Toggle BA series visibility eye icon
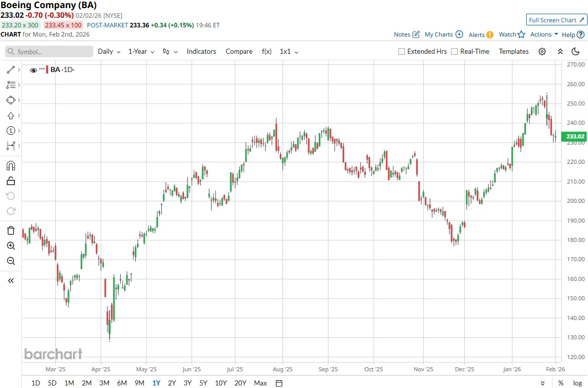 tap(33, 70)
